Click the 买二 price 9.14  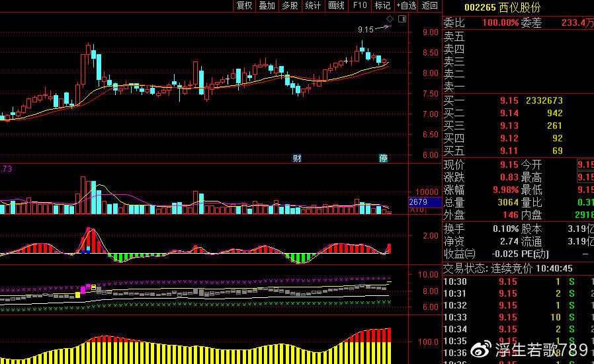coord(509,113)
